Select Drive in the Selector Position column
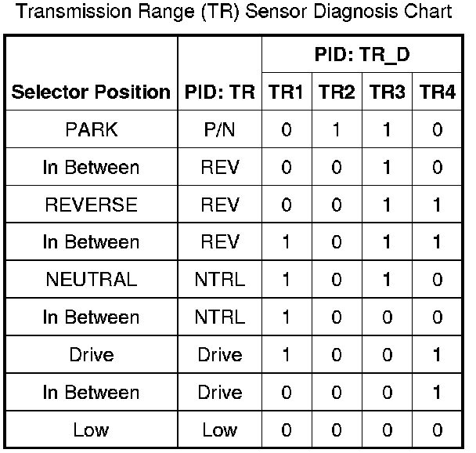 pos(91,354)
